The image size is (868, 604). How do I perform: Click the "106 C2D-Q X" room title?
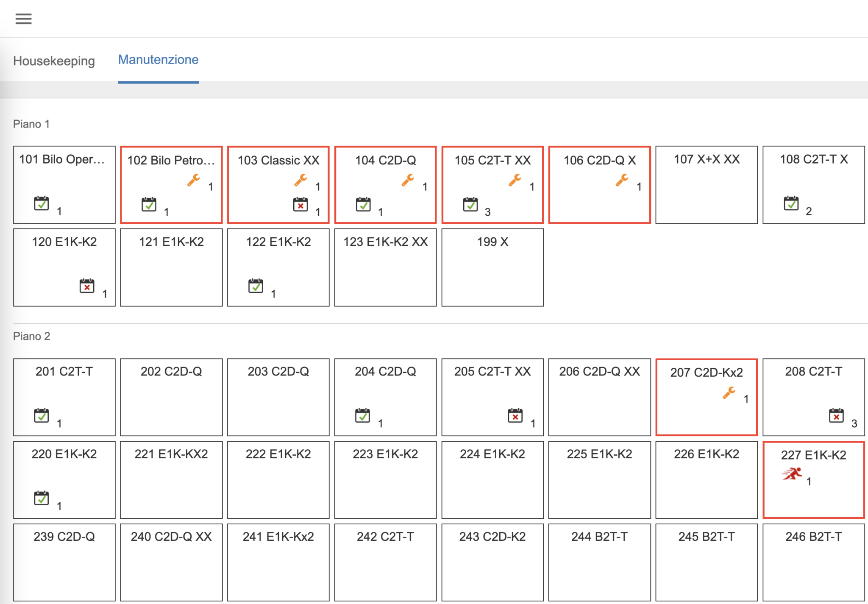600,160
